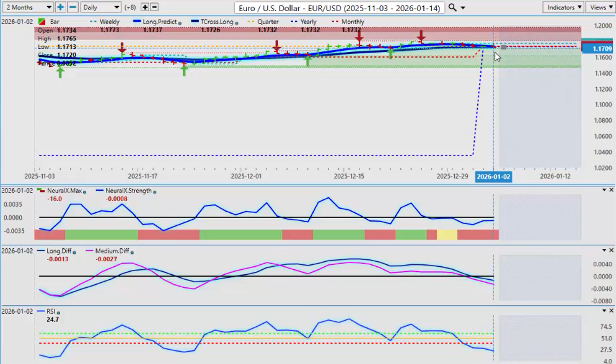Click the NeuralX.Strength legend label
The width and height of the screenshot is (616, 364).
[x=128, y=191]
